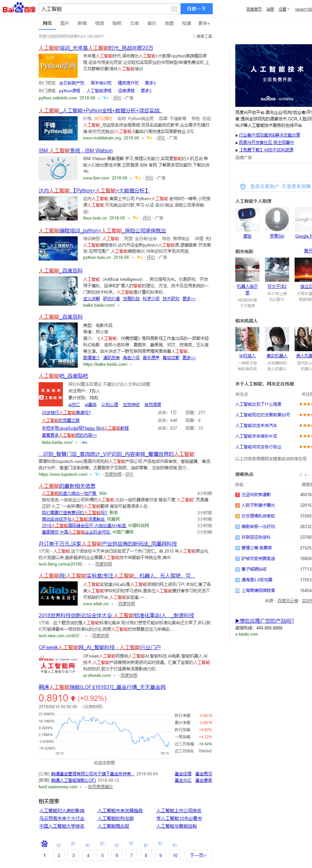
Task: Click rank 1 hot search 汪涵向欧弟道歉
Action: pos(256,495)
